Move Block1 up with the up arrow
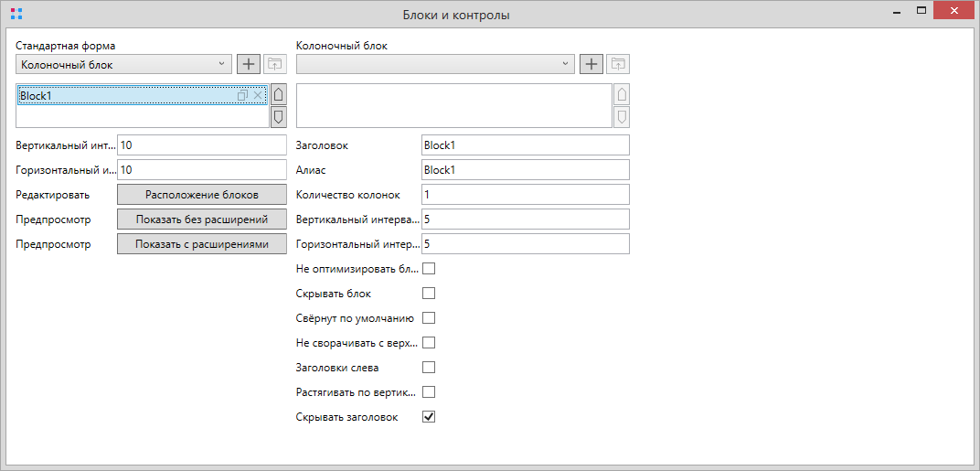The width and height of the screenshot is (980, 471). (x=279, y=94)
